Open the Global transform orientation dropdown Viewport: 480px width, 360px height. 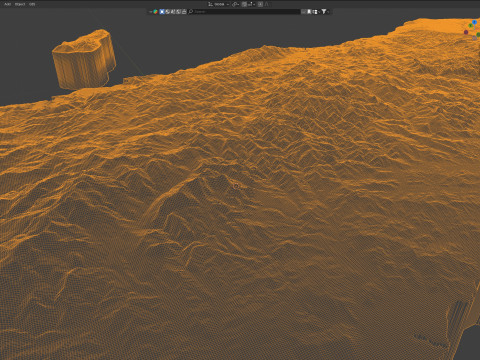pyautogui.click(x=219, y=4)
